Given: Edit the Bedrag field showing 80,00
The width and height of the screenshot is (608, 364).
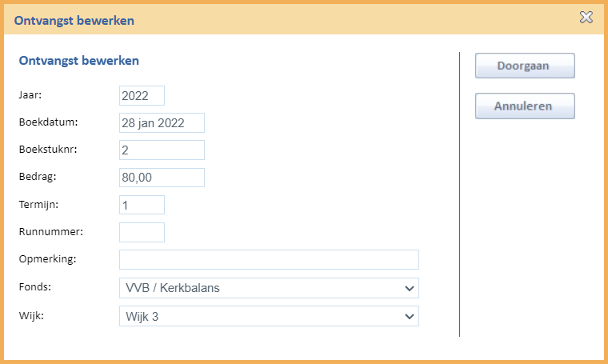Looking at the screenshot, I should pyautogui.click(x=162, y=178).
